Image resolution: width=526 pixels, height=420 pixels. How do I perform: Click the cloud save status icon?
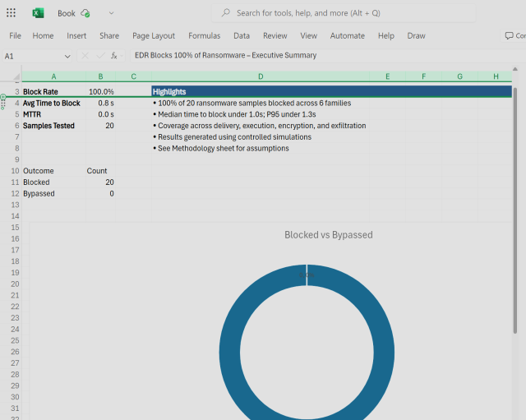(x=85, y=13)
